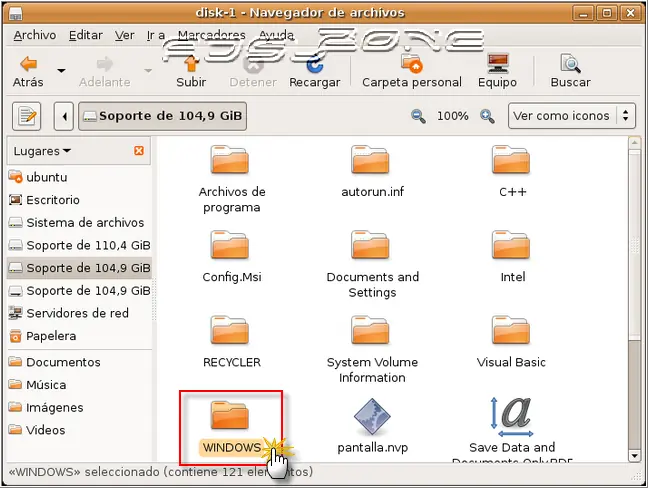Click the scrollbar down arrow
Image resolution: width=648 pixels, height=488 pixels.
pos(634,456)
